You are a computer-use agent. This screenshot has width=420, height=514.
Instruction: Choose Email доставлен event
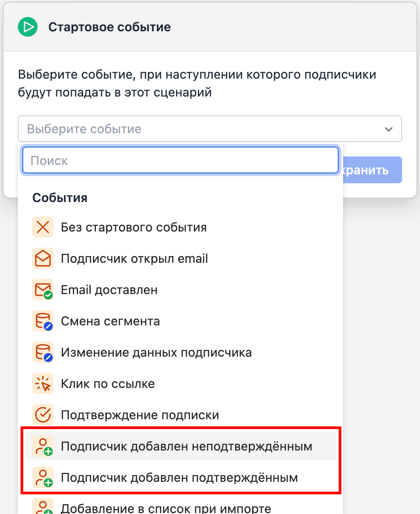(x=180, y=290)
